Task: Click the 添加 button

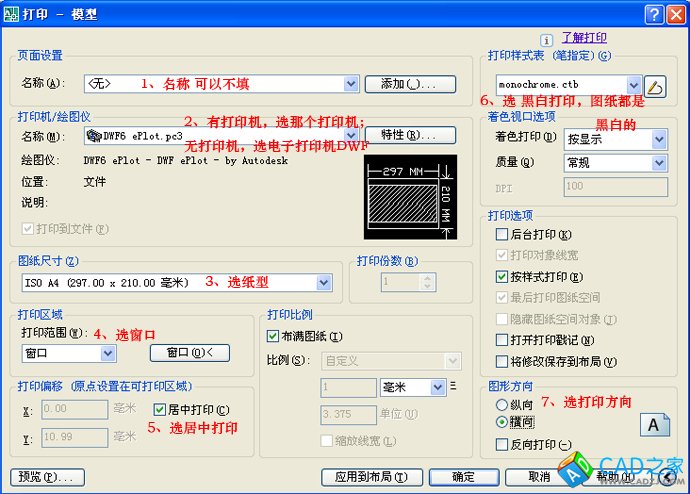Action: (410, 84)
